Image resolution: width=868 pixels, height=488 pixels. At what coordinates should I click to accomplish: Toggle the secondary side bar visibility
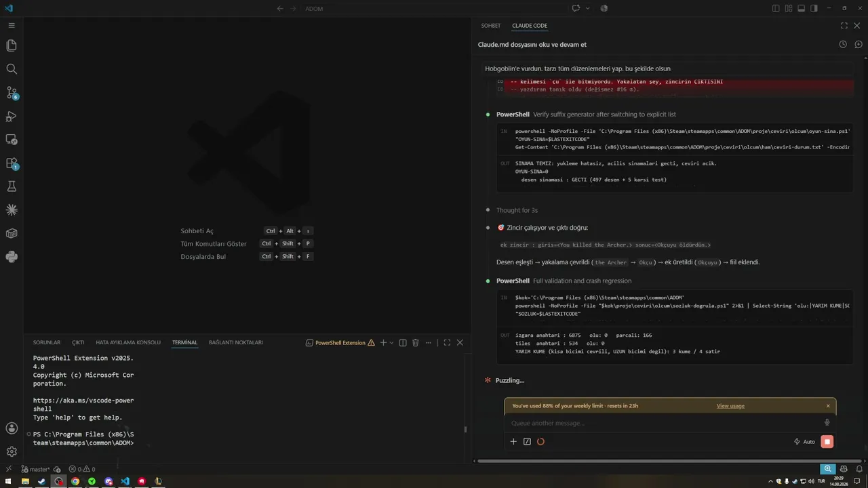[x=813, y=8]
